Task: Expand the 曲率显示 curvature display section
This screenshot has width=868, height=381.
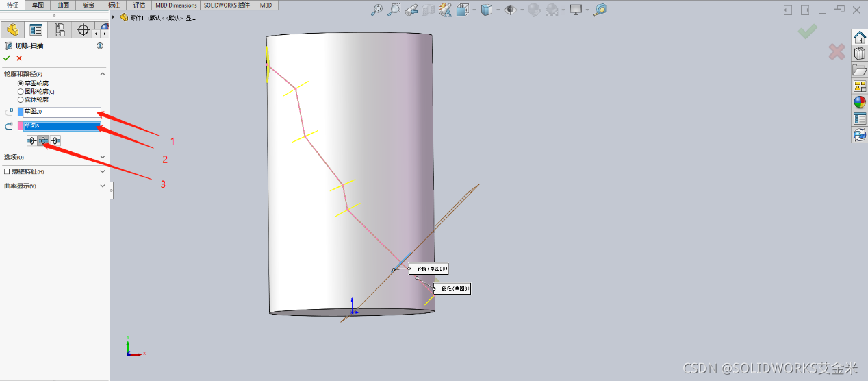Action: [103, 186]
